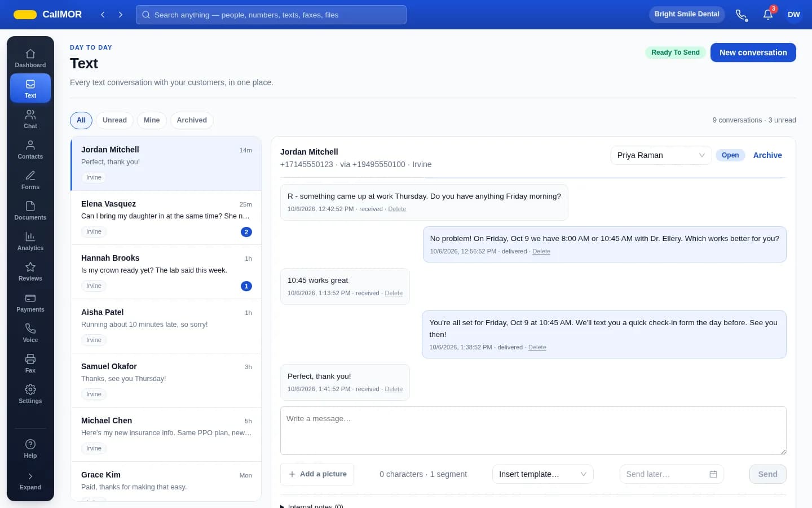Go to Payments in sidebar

click(x=30, y=303)
